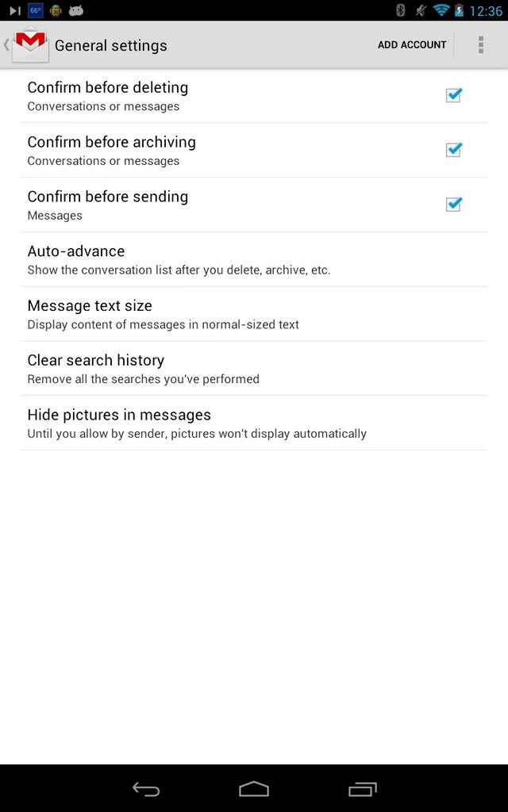This screenshot has width=508, height=812.
Task: Tap the Android home navigation icon
Action: click(254, 789)
